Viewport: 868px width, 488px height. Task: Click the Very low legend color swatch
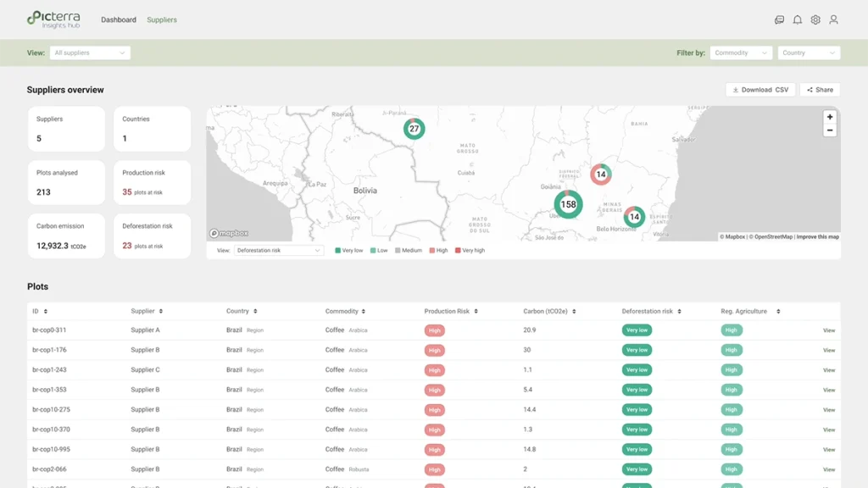[337, 251]
